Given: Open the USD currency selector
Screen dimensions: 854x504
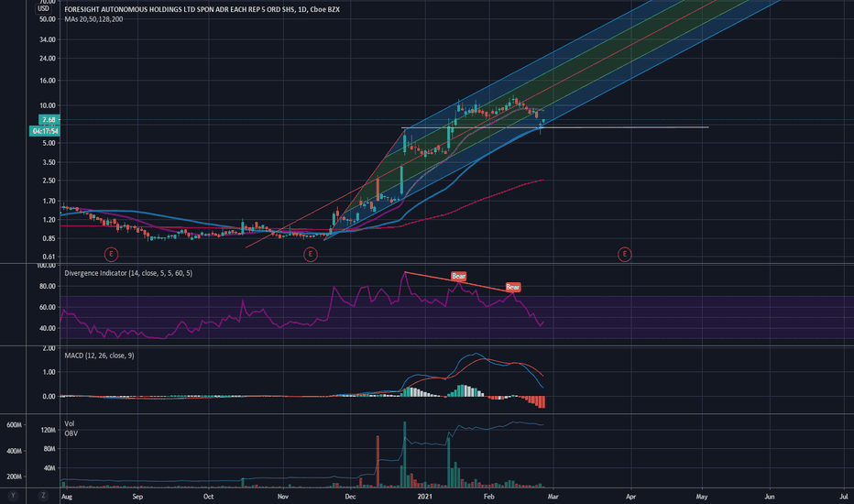Looking at the screenshot, I should (43, 8).
